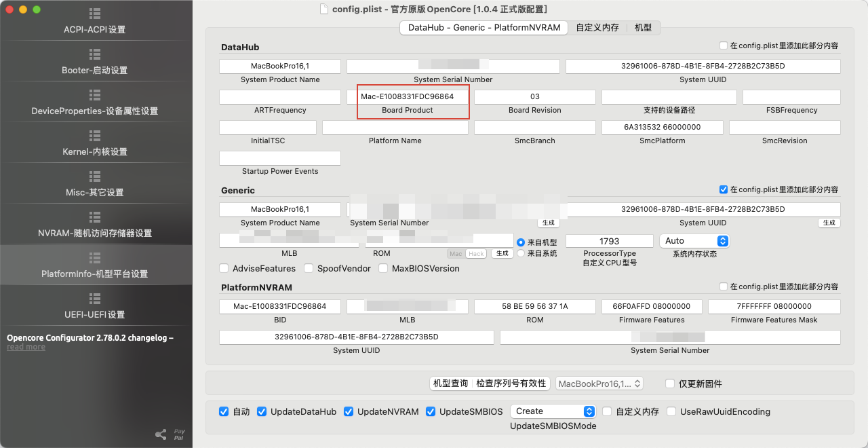Expand the Auto system memory status dropdown
Screen dimensions: 868x448
[x=694, y=241]
